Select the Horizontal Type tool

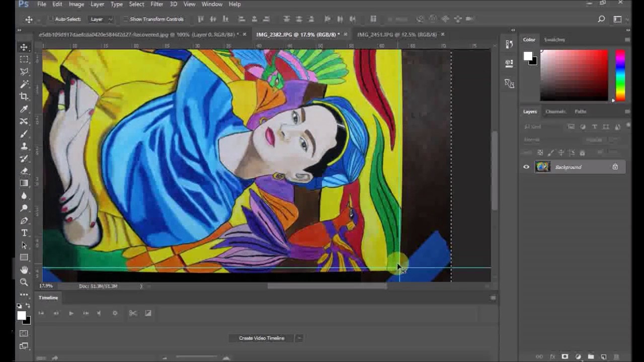[24, 233]
